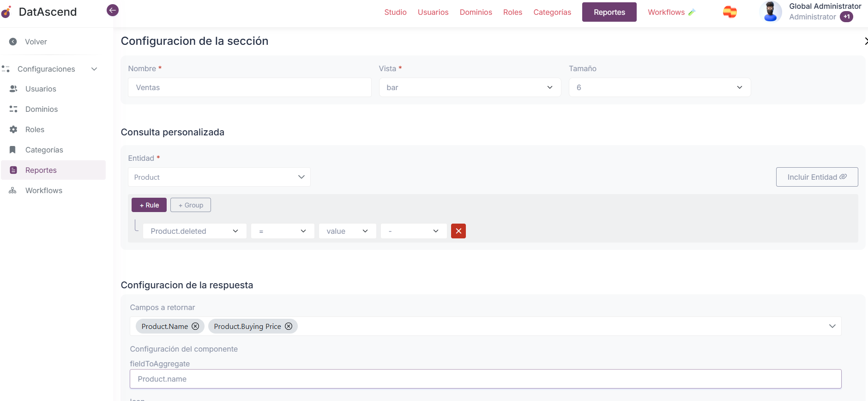The image size is (868, 401).
Task: Open the equals operator dropdown
Action: (x=283, y=231)
